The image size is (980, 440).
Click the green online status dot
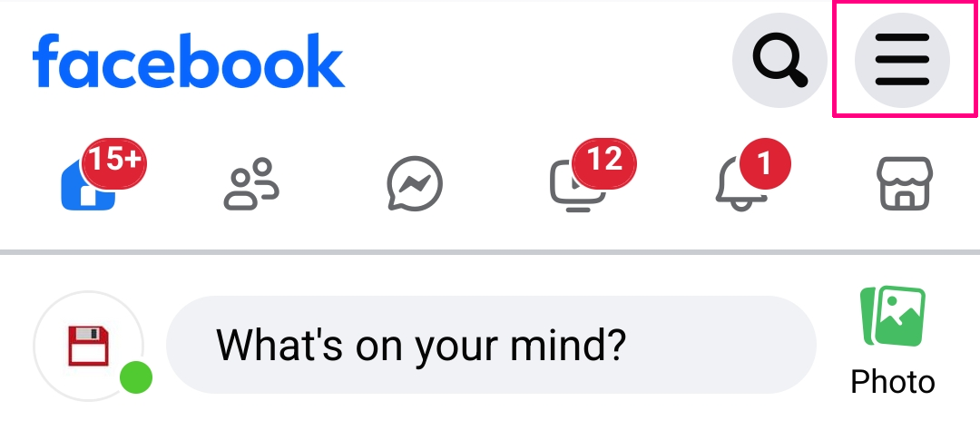pos(136,376)
